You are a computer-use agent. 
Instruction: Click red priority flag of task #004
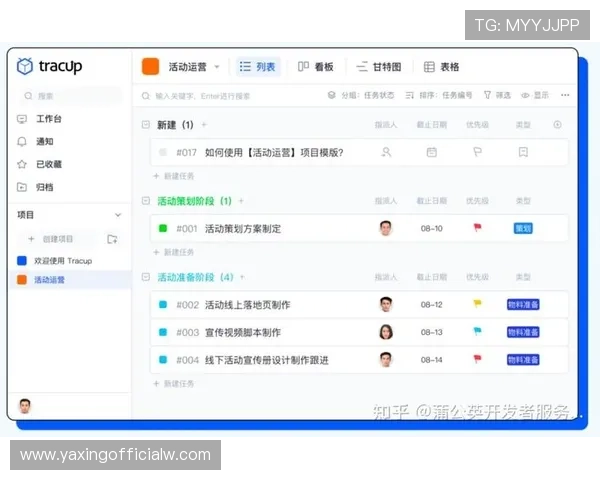(477, 359)
